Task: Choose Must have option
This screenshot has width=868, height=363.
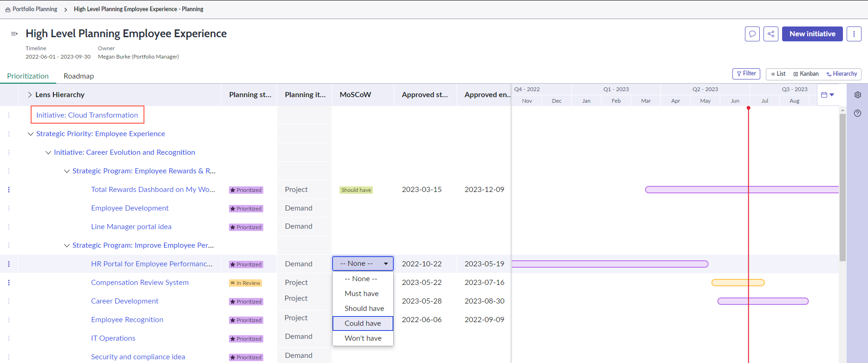Action: (x=363, y=294)
